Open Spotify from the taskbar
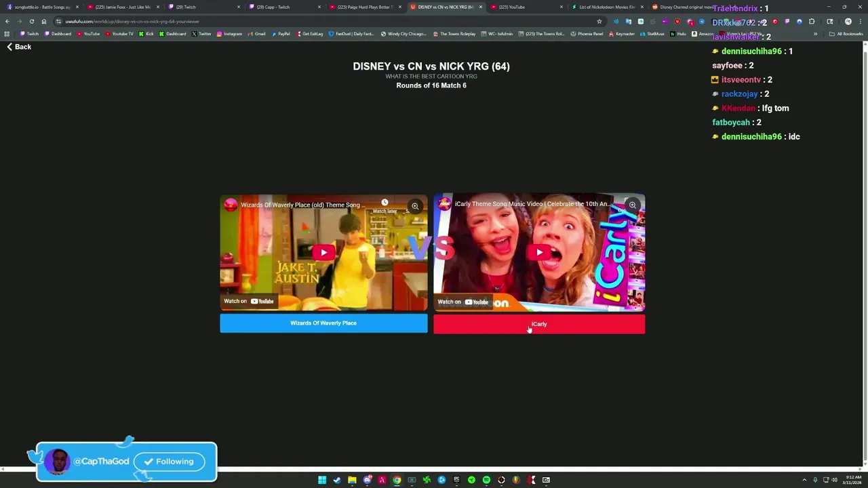Viewport: 868px width, 488px height. [486, 480]
